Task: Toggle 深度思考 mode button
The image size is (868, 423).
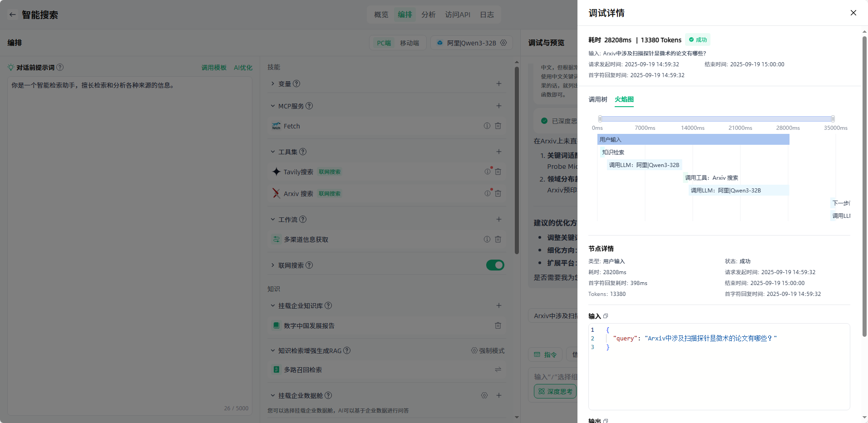Action: tap(555, 391)
